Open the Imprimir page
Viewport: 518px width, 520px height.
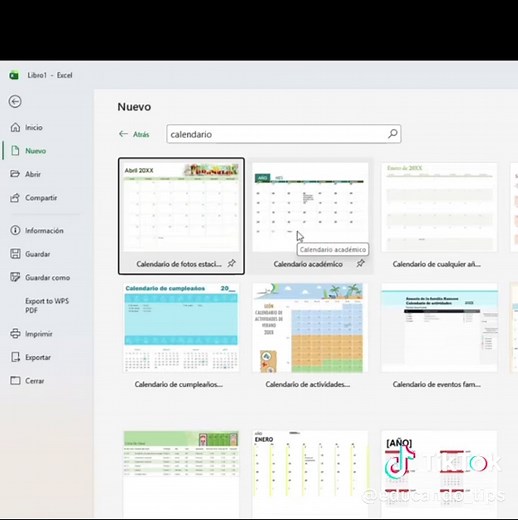pyautogui.click(x=39, y=334)
